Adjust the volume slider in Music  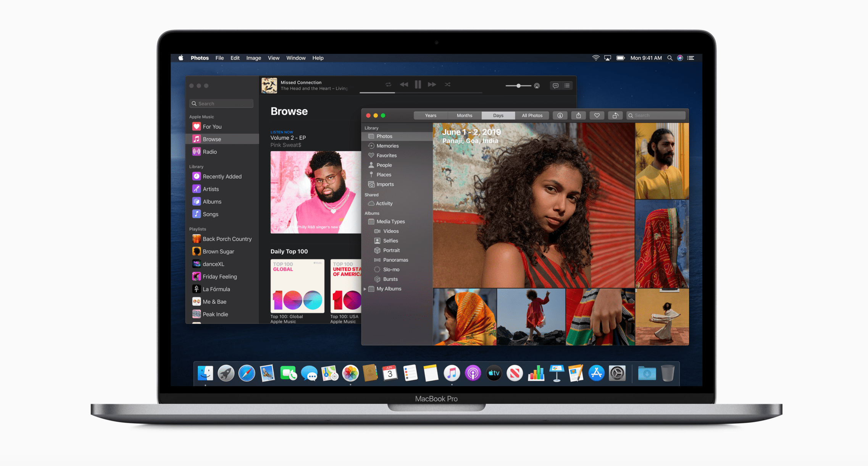pyautogui.click(x=519, y=86)
